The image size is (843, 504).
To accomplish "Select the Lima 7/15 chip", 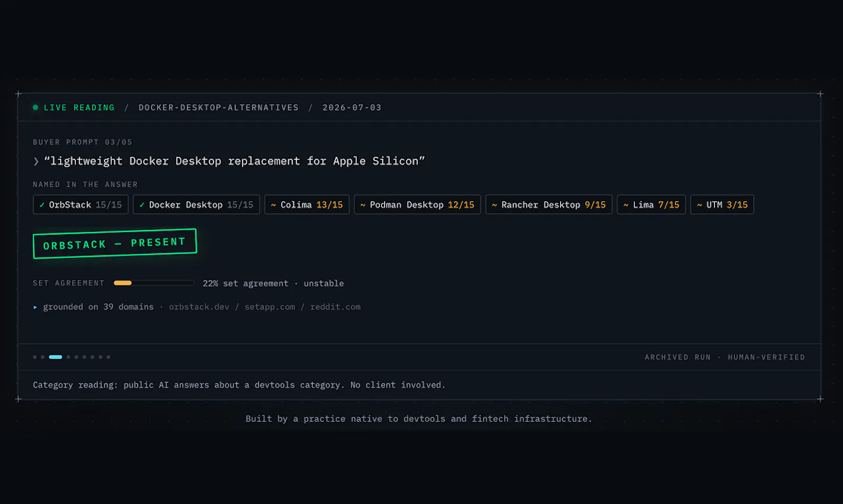I will tap(651, 204).
